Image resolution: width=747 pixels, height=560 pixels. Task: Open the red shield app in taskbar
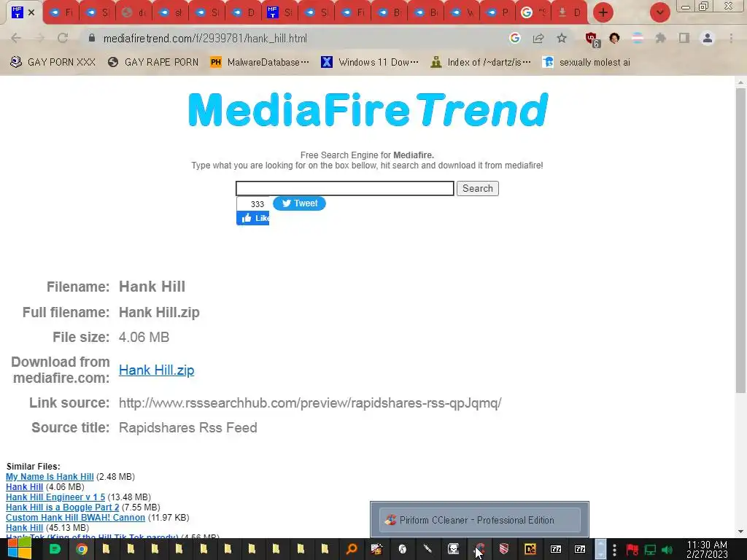tap(504, 549)
